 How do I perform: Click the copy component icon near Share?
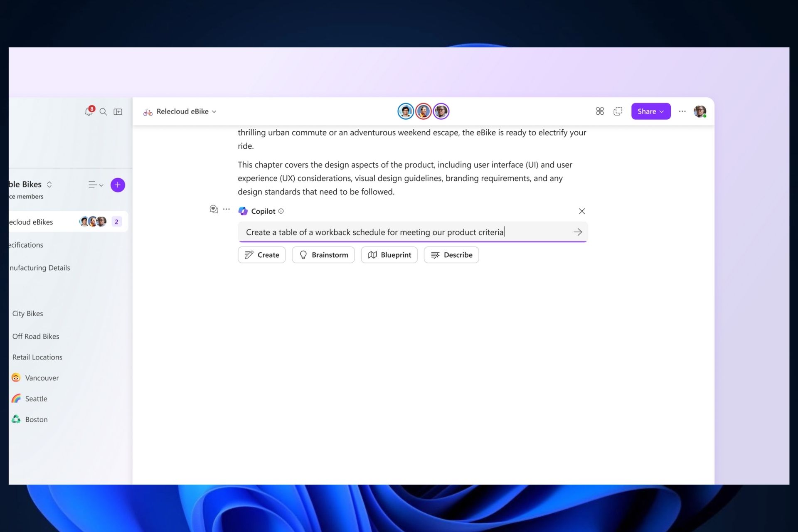click(618, 111)
